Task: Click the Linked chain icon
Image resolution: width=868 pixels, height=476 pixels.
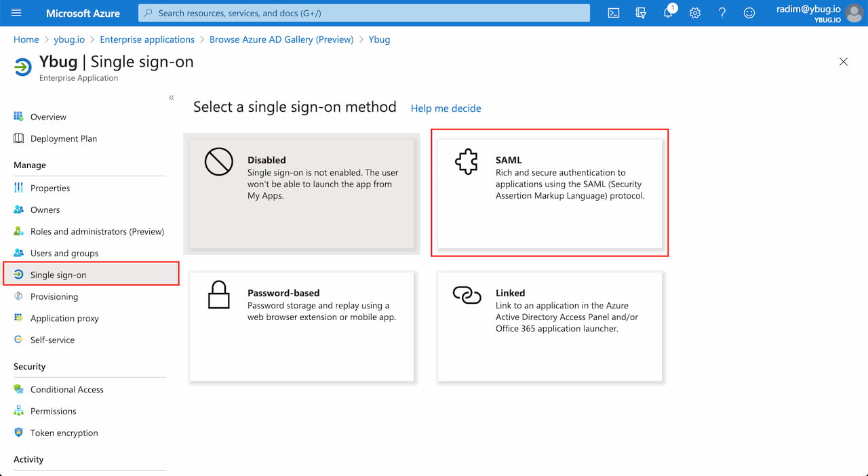Action: [x=467, y=295]
